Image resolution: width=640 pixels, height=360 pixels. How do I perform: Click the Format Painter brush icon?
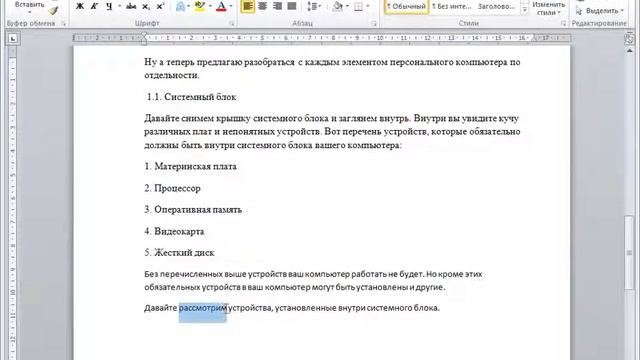53,11
